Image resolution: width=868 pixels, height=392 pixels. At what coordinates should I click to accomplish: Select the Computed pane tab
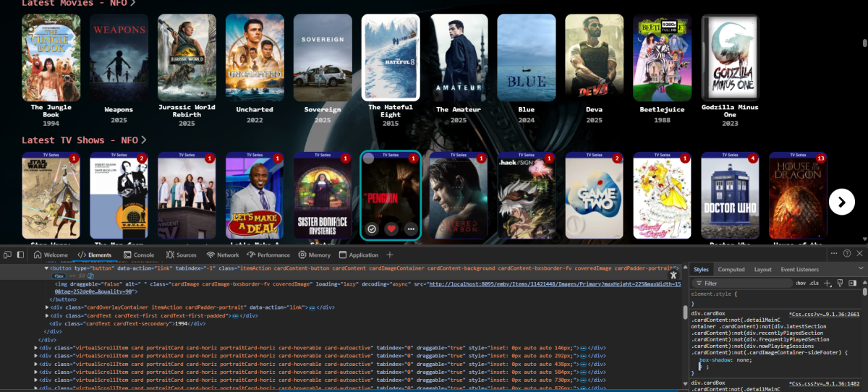tap(731, 269)
